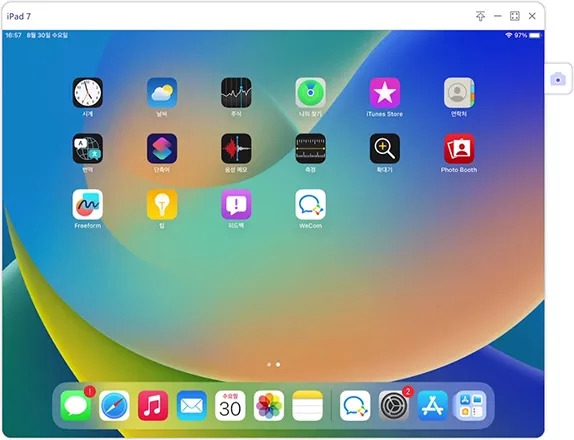This screenshot has height=440, width=574.
Task: Open the Voice Memos app
Action: [x=236, y=149]
